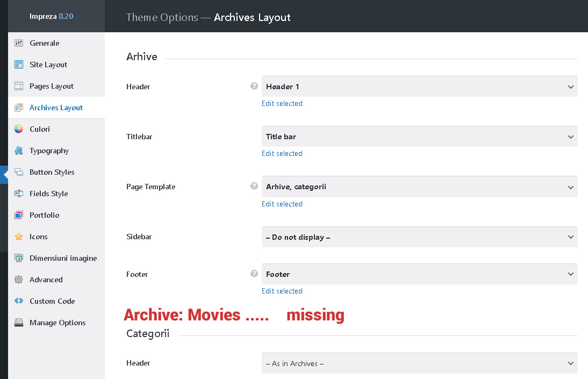Open the Titlebar dropdown showing Title bar
This screenshot has width=588, height=379.
click(420, 137)
